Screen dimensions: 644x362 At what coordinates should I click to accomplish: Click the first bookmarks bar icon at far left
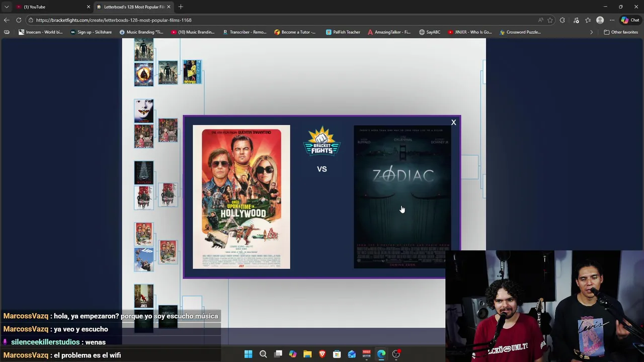coord(7,32)
